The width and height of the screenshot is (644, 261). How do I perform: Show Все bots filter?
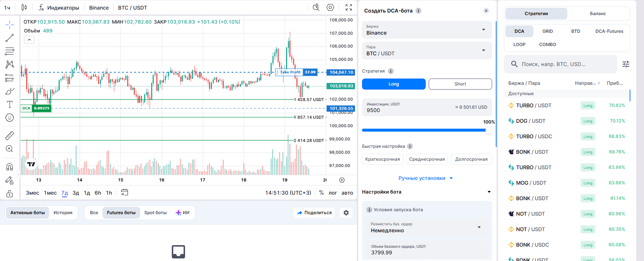pos(94,213)
